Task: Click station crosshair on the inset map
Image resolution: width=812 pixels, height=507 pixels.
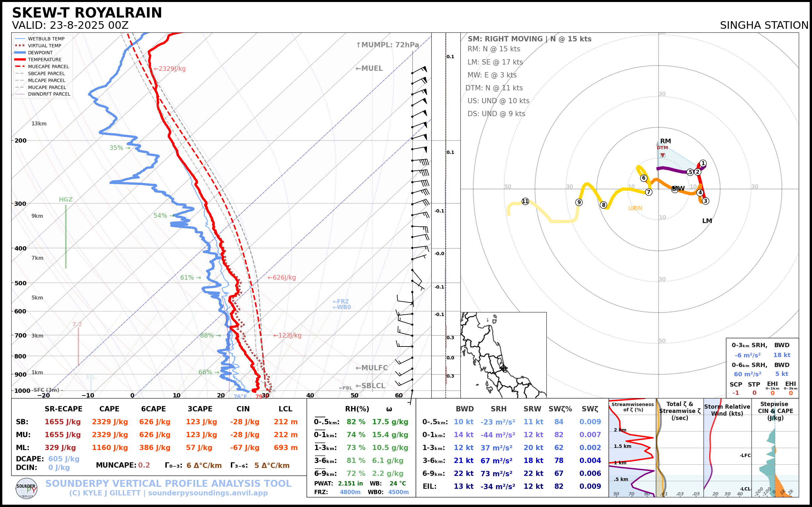Action: tap(503, 368)
